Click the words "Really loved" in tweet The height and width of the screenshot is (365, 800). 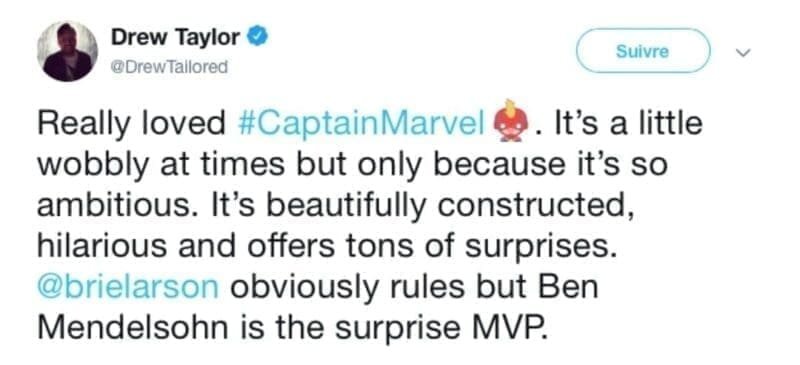pyautogui.click(x=131, y=124)
